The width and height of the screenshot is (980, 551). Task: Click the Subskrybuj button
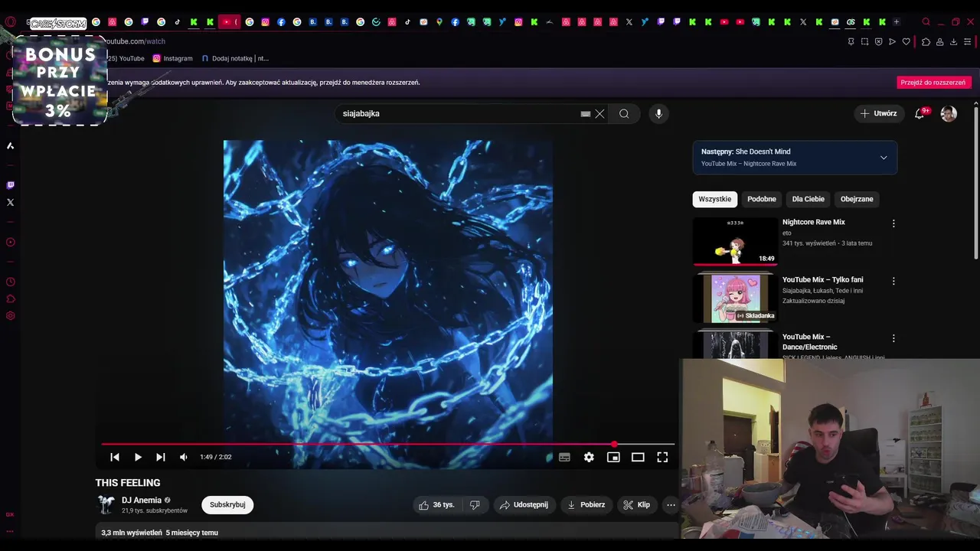227,505
